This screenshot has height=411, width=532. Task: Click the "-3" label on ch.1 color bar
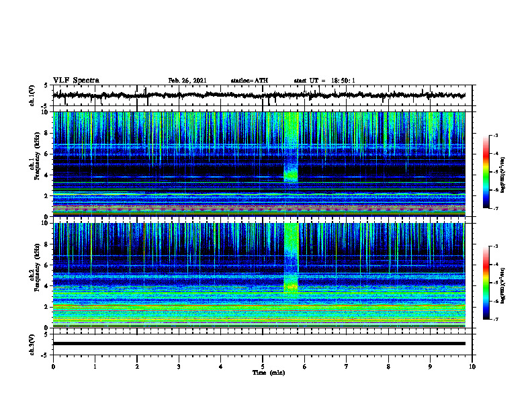[496, 136]
